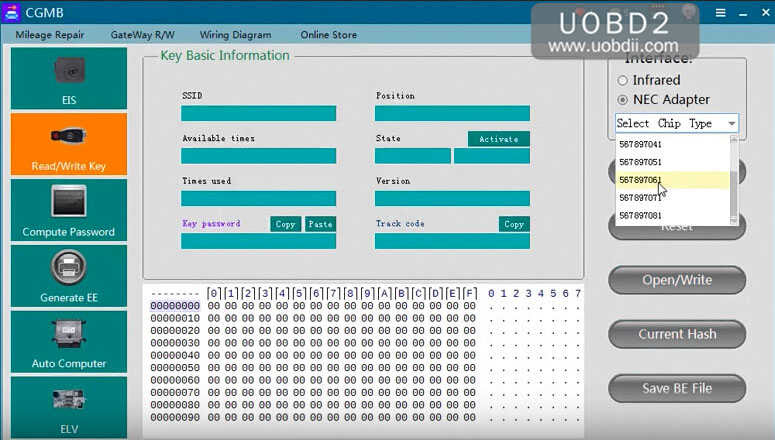
Task: Click Copy button for Key password
Action: coord(285,224)
